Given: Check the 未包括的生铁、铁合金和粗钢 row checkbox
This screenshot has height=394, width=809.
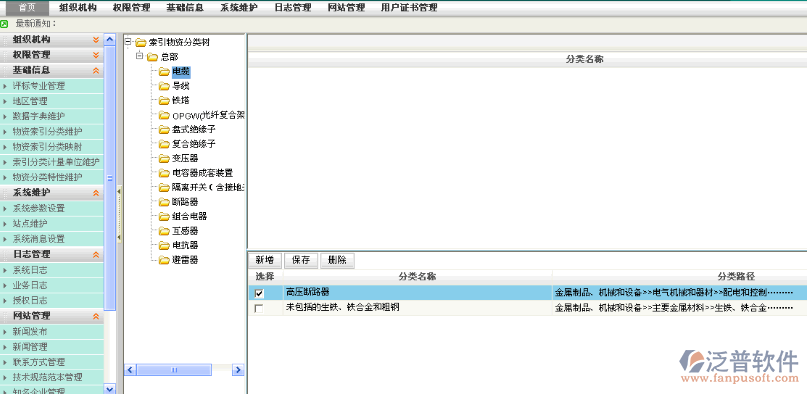Looking at the screenshot, I should click(x=259, y=308).
